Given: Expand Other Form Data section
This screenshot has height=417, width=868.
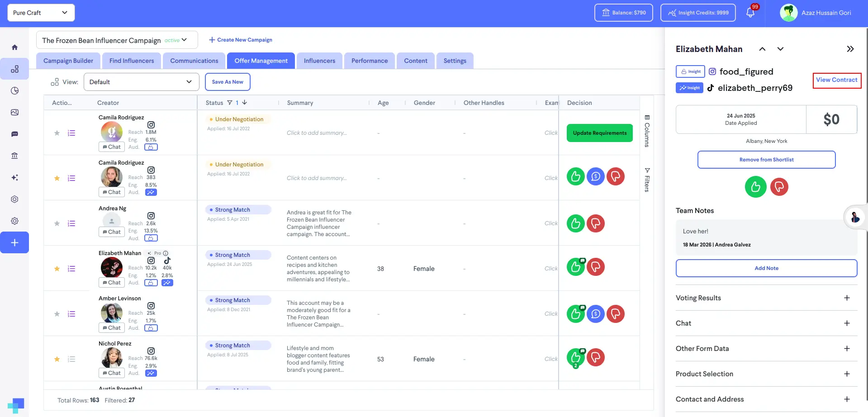Looking at the screenshot, I should point(766,349).
